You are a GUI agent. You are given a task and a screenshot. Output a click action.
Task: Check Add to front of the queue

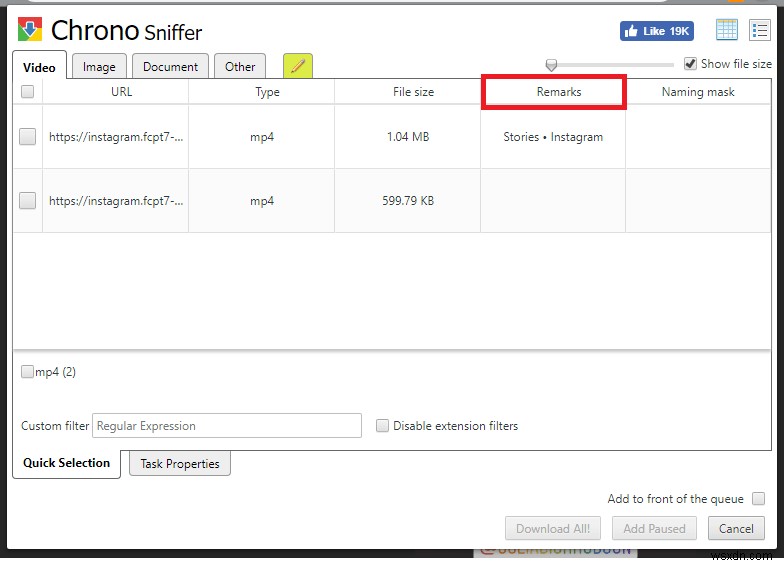pyautogui.click(x=758, y=498)
